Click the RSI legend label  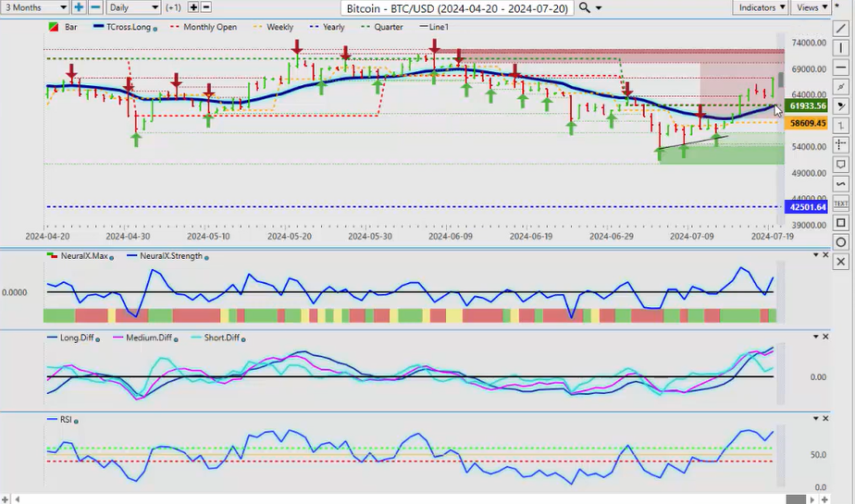(x=66, y=420)
